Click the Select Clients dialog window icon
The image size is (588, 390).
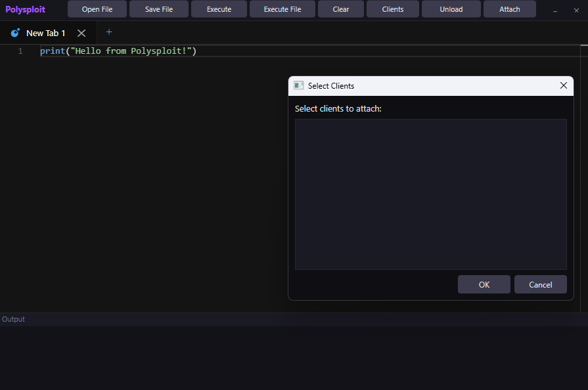pyautogui.click(x=298, y=85)
